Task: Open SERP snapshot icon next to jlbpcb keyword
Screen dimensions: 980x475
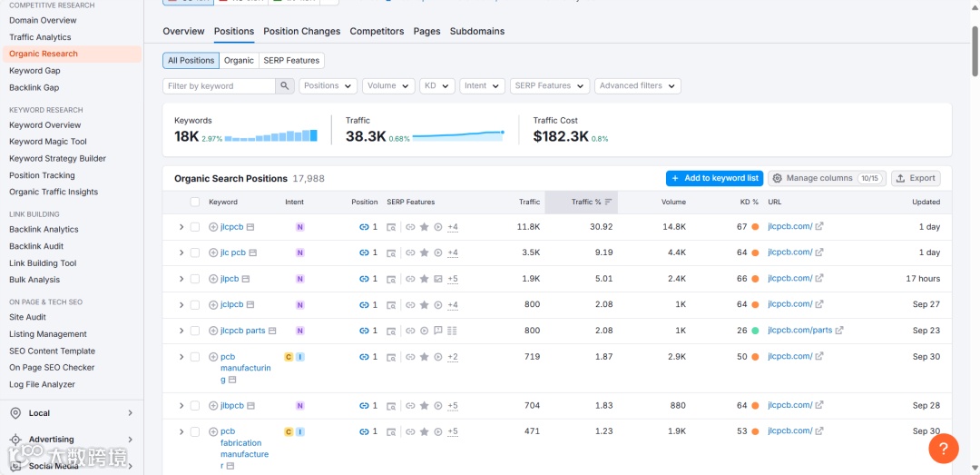Action: pos(250,406)
